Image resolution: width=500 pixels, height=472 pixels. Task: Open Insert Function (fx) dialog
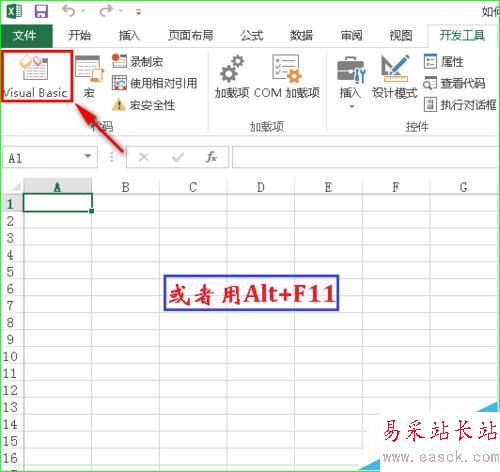211,157
